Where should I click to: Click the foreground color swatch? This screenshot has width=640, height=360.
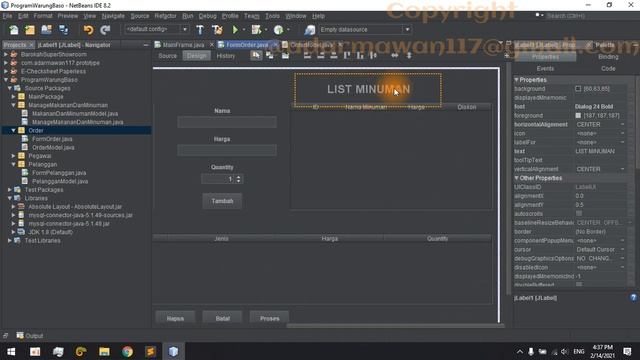click(578, 116)
